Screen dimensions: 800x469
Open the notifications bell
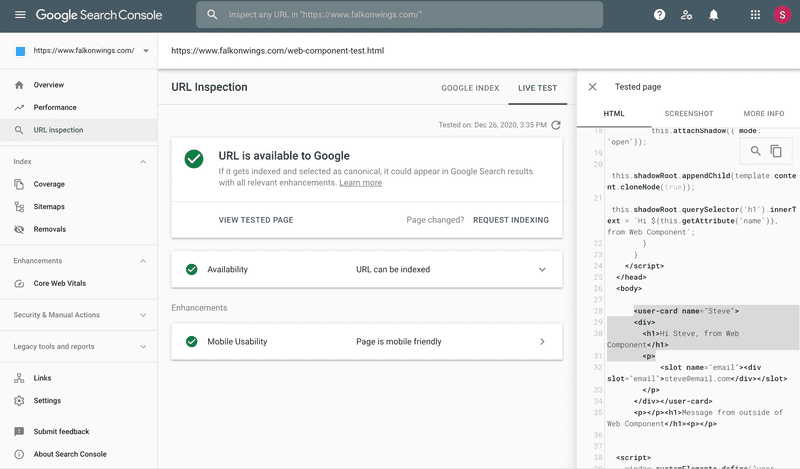[713, 15]
